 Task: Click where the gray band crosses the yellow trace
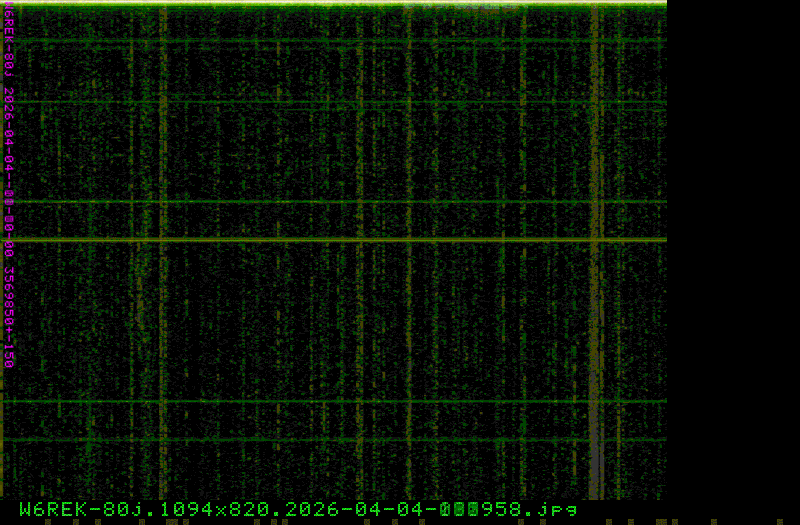coord(594,240)
